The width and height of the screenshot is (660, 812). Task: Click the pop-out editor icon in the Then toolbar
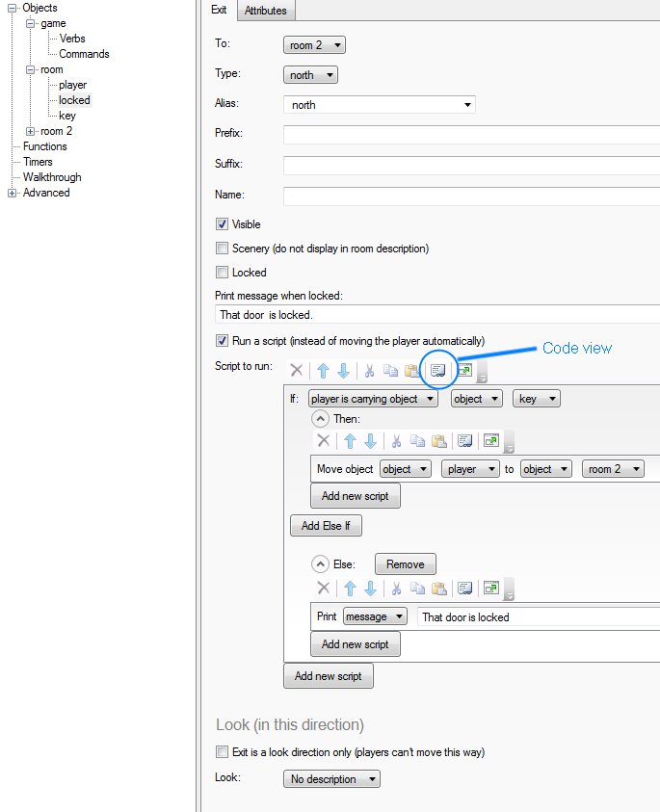[491, 440]
